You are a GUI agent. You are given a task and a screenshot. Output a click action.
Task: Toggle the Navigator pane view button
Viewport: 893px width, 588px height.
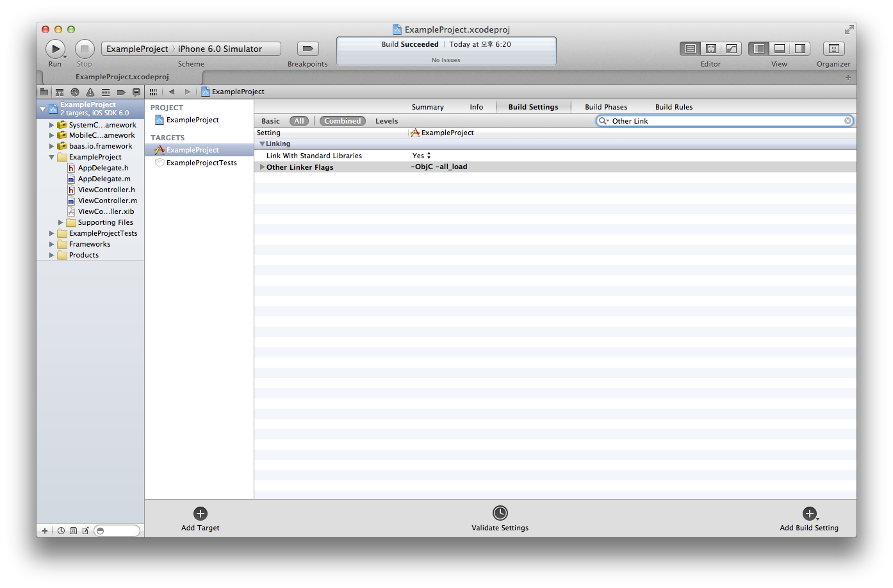click(759, 49)
